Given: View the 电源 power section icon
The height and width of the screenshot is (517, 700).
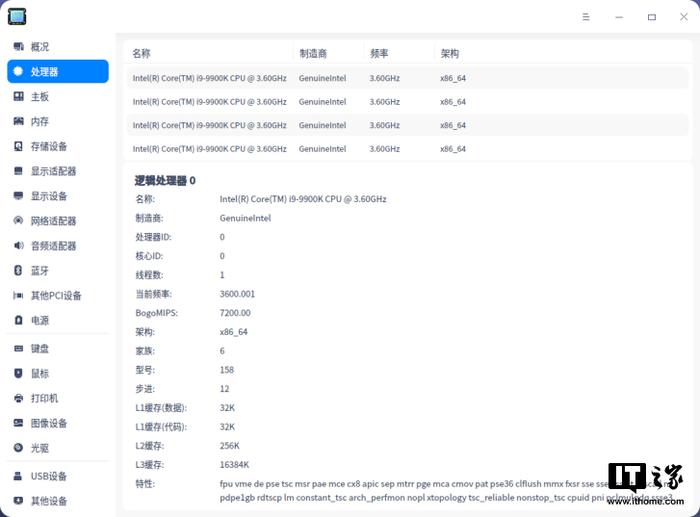Looking at the screenshot, I should click(18, 320).
